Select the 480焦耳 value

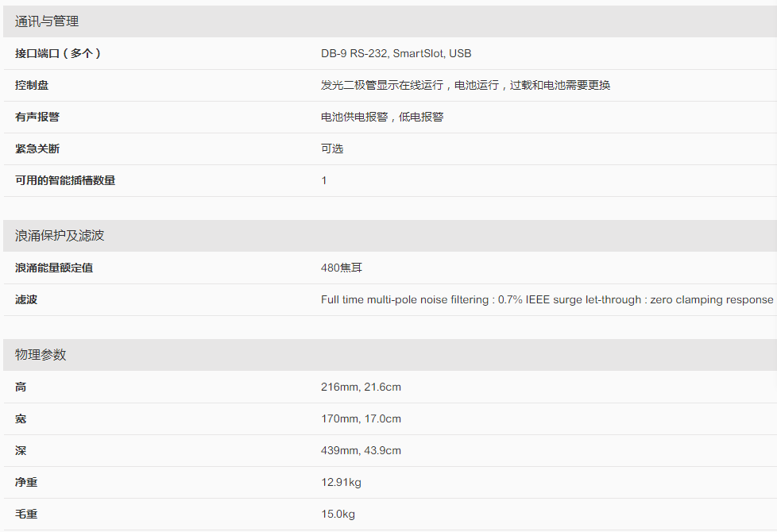342,268
